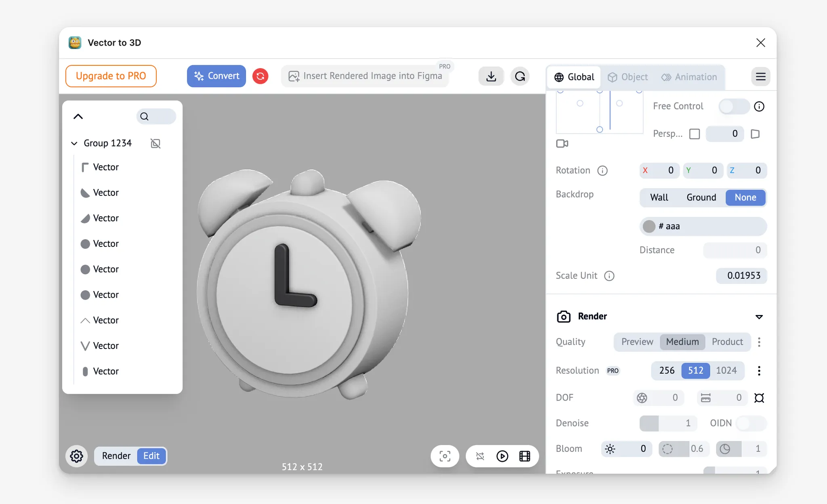Collapse the Group 1234 tree
827x504 pixels.
pos(74,143)
